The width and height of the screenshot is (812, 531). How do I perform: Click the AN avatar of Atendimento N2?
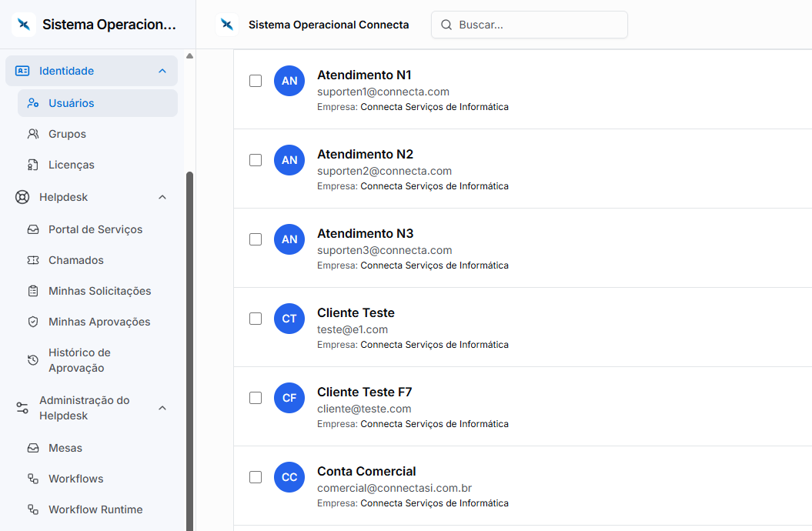pos(289,160)
